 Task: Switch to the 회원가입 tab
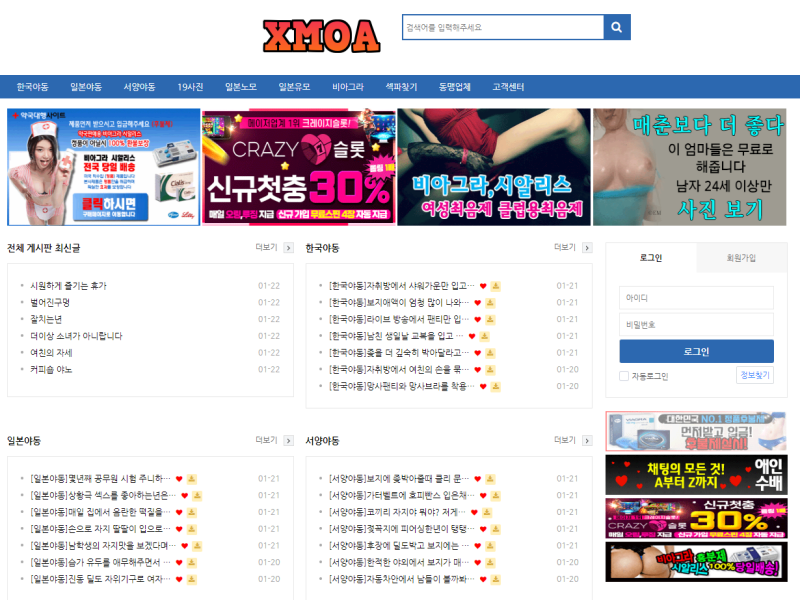tap(741, 258)
